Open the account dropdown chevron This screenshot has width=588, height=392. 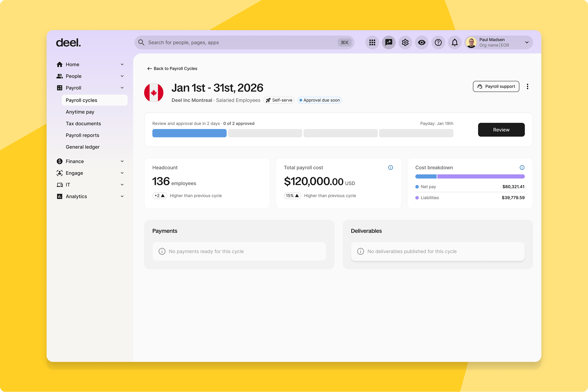527,43
